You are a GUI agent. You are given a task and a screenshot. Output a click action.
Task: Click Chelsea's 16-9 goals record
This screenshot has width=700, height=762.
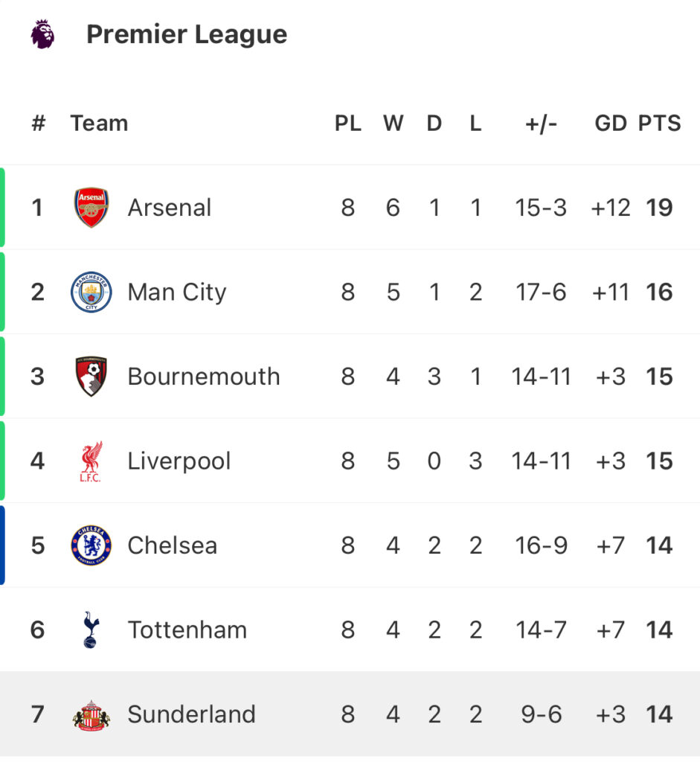[x=541, y=545]
